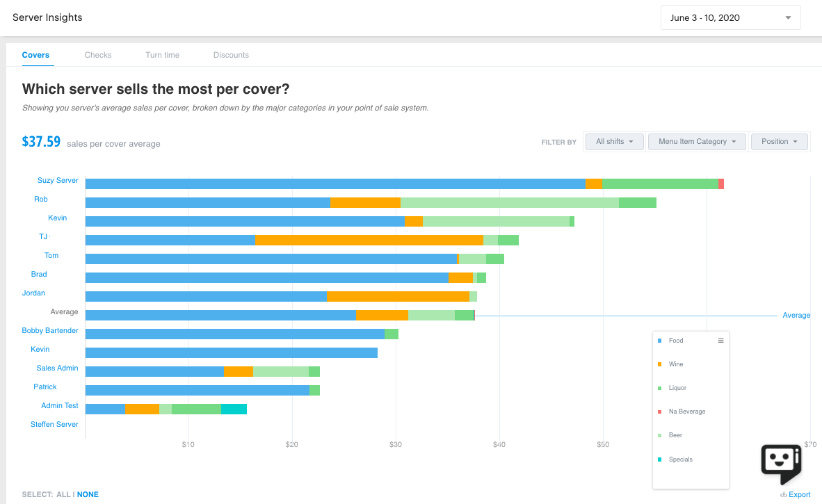Open the All shifts filter dropdown
Image resolution: width=822 pixels, height=504 pixels.
[613, 141]
